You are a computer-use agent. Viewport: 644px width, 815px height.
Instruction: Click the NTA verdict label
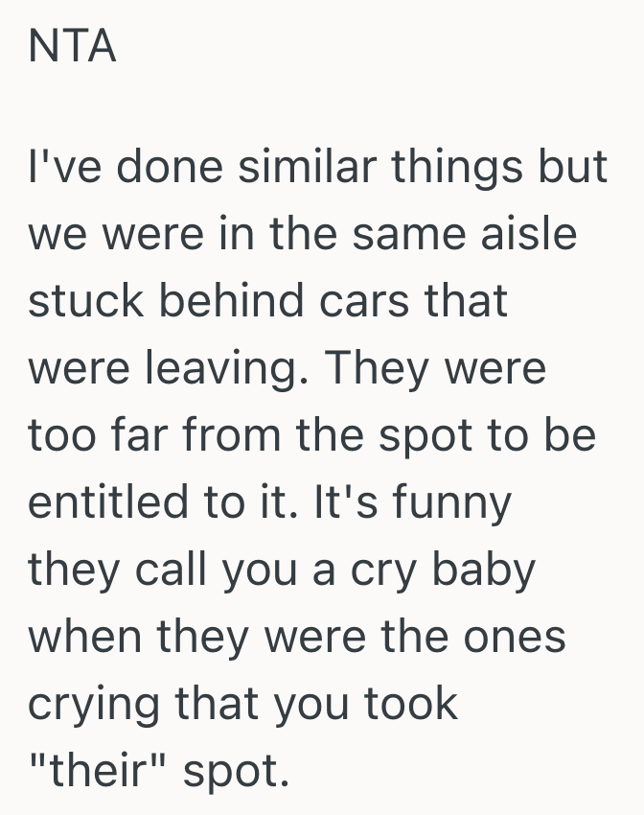73,47
